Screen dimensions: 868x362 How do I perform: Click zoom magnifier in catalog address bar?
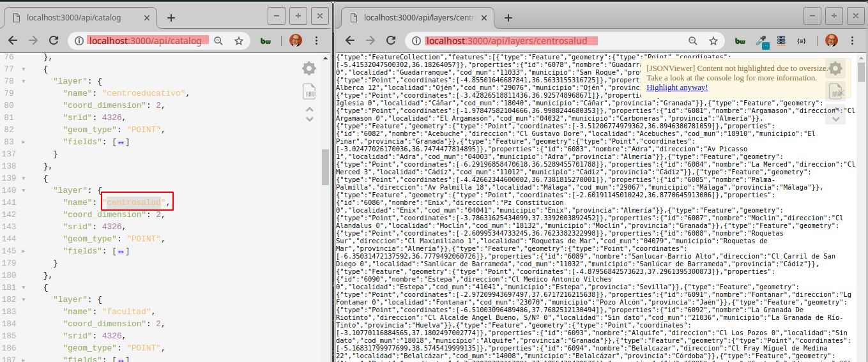218,41
